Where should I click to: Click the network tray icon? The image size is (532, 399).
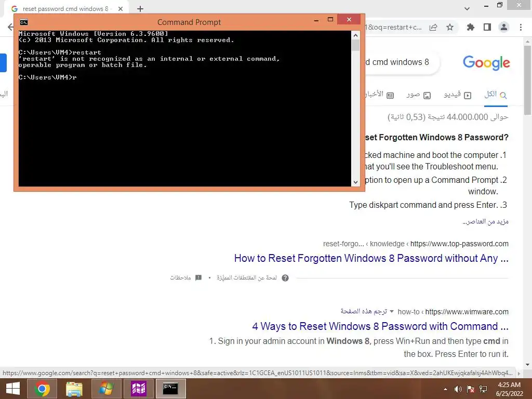click(x=483, y=389)
